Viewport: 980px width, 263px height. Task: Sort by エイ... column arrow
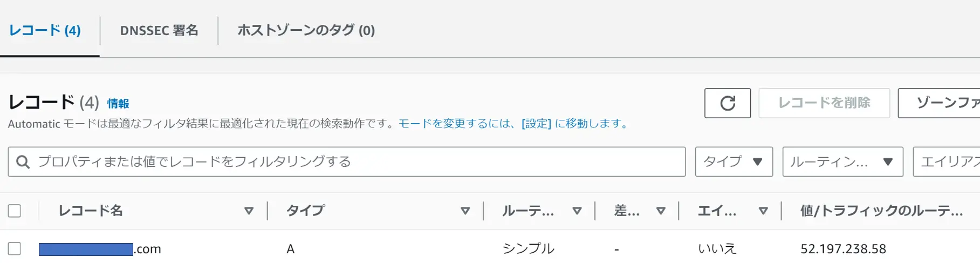[763, 211]
